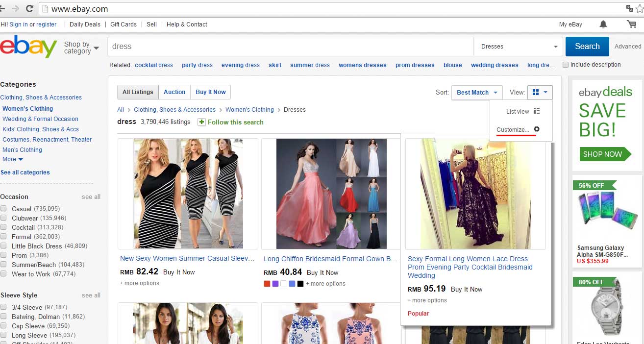
Task: Tick the Formal occasion checkbox
Action: pyautogui.click(x=3, y=237)
